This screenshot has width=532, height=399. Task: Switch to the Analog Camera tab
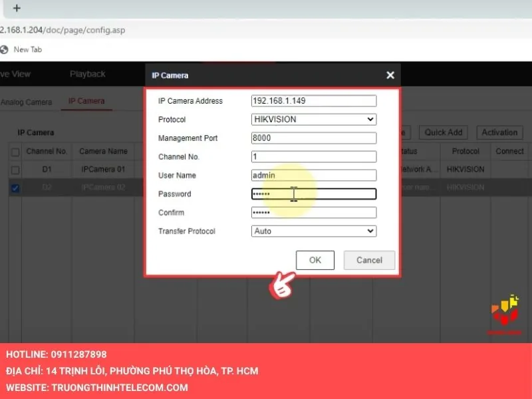pyautogui.click(x=27, y=102)
